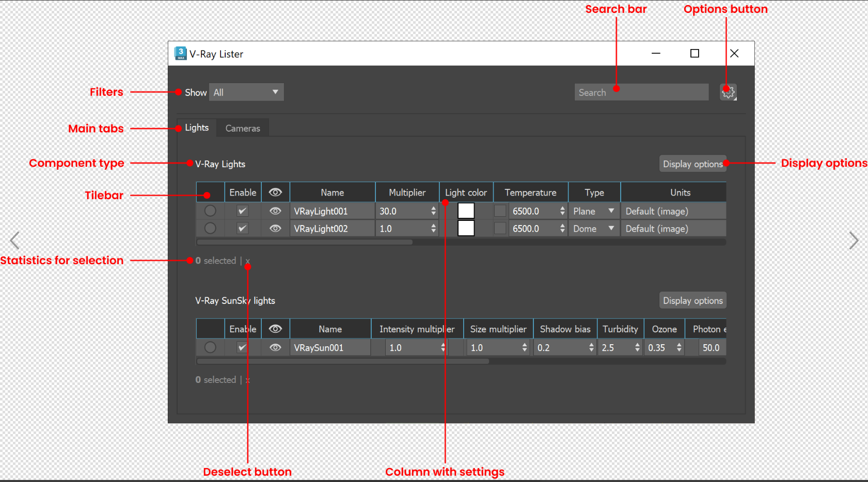The height and width of the screenshot is (482, 868).
Task: Click the Search input field
Action: 641,92
